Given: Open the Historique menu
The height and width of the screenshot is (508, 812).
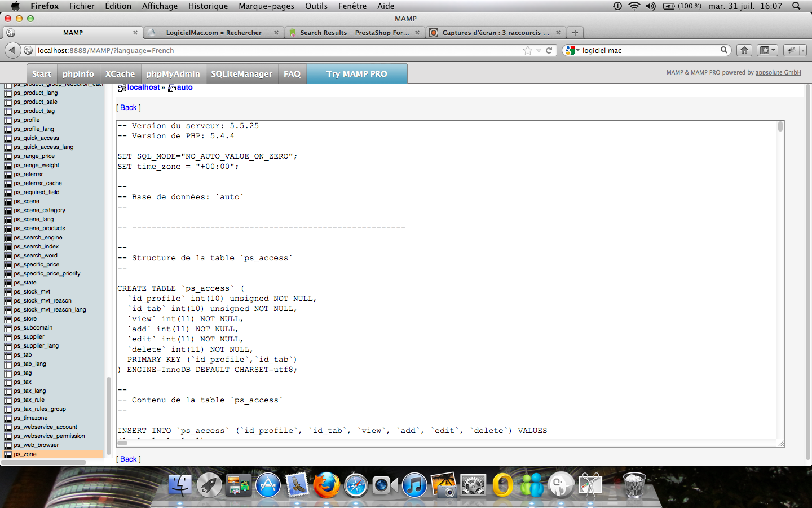Looking at the screenshot, I should [x=208, y=6].
